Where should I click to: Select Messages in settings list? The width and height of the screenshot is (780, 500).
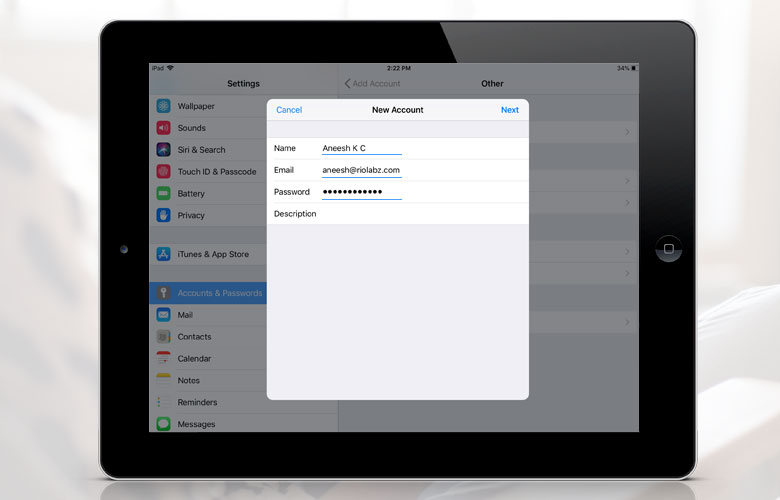pyautogui.click(x=196, y=424)
